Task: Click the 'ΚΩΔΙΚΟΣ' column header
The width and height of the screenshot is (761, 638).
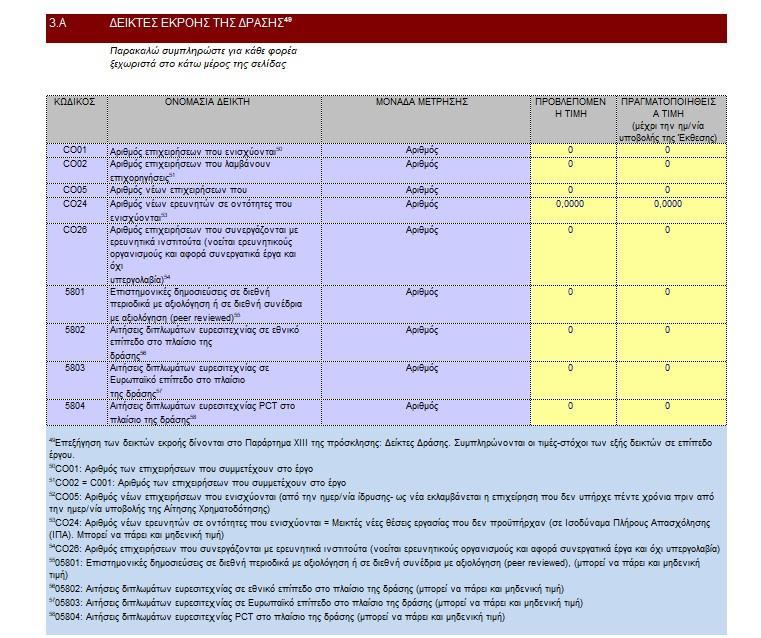Action: 76,119
